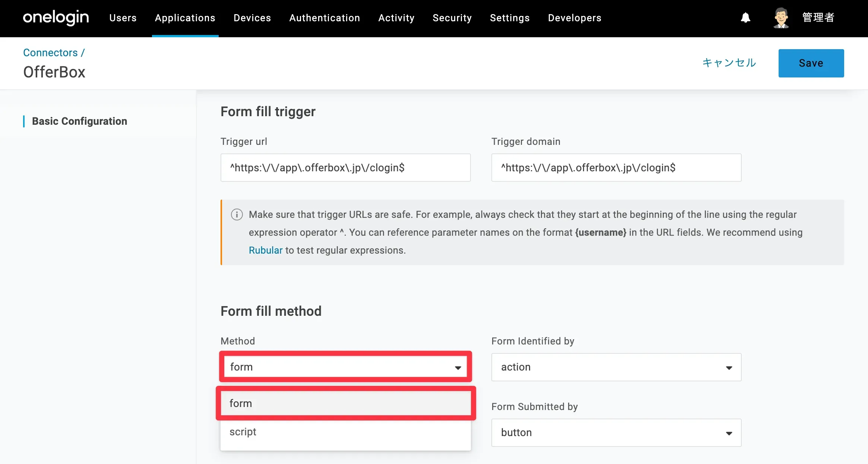
Task: Click the キャンセル cancel link
Action: 729,63
